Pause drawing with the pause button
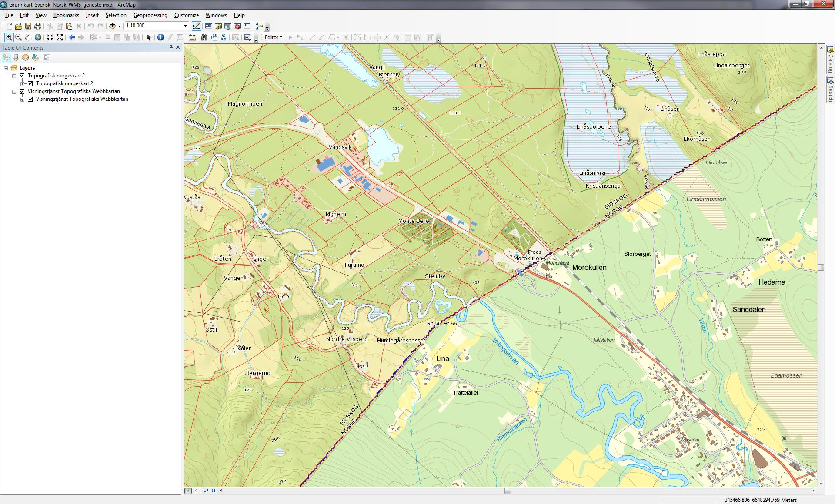 pyautogui.click(x=214, y=491)
